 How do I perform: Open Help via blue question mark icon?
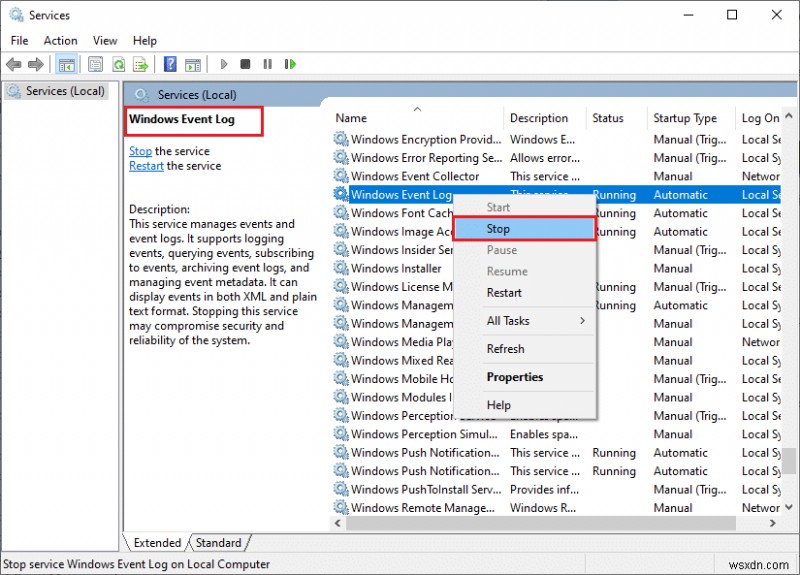point(170,64)
